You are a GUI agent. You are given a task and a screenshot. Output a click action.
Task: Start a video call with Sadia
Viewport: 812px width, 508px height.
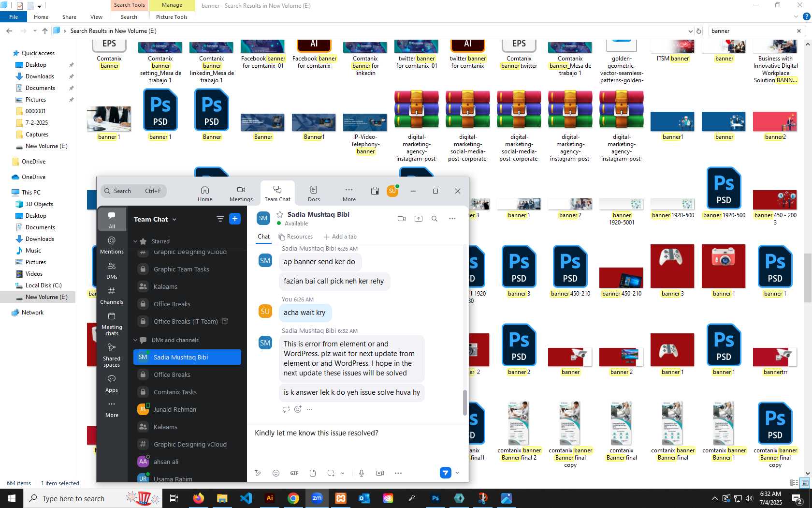pyautogui.click(x=402, y=219)
